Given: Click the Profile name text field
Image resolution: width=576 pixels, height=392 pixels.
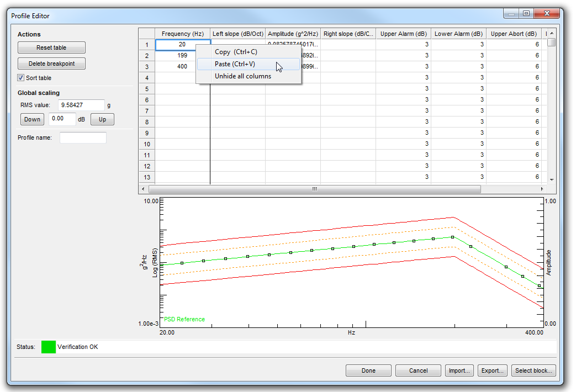Looking at the screenshot, I should [x=83, y=137].
